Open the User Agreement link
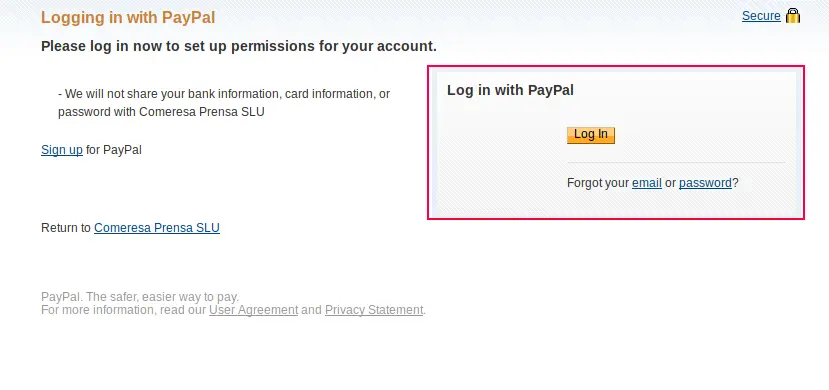The image size is (829, 390). pos(253,310)
